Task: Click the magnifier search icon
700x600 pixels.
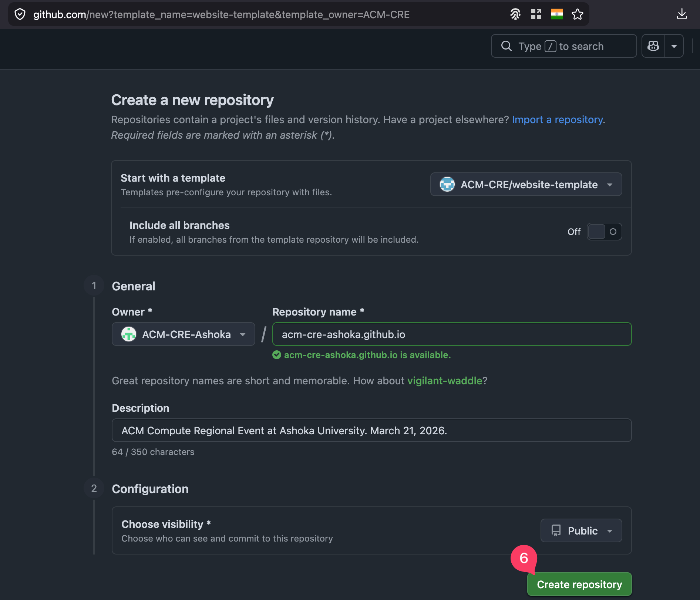Action: pyautogui.click(x=507, y=46)
